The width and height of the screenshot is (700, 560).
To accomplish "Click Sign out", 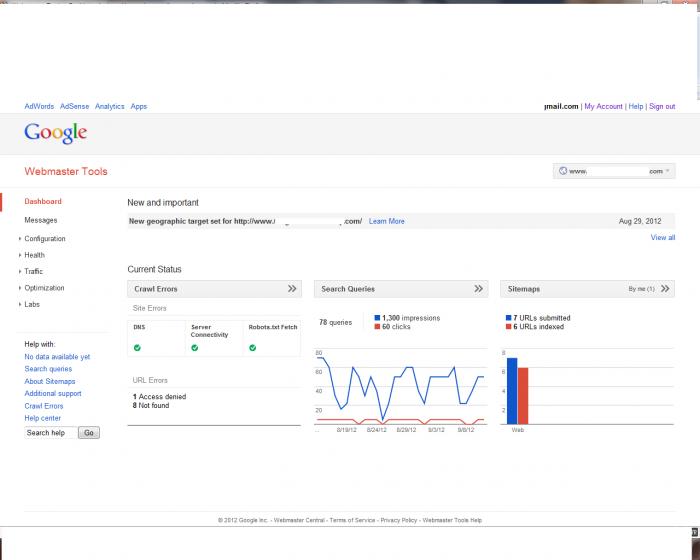I will (662, 106).
